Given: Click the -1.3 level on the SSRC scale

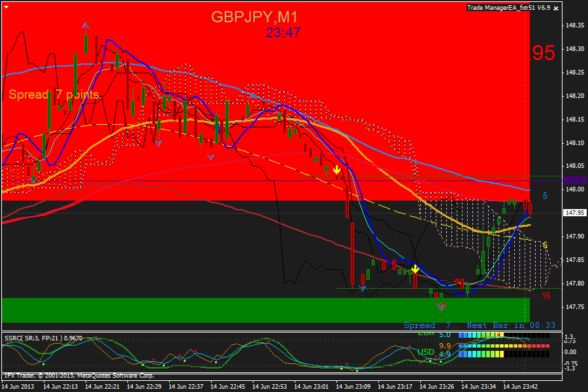Looking at the screenshot, I should [569, 368].
